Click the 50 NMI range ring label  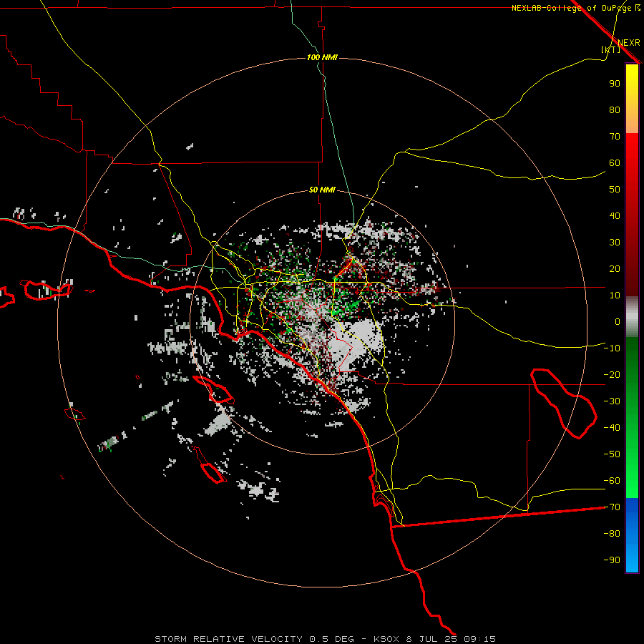tap(322, 190)
